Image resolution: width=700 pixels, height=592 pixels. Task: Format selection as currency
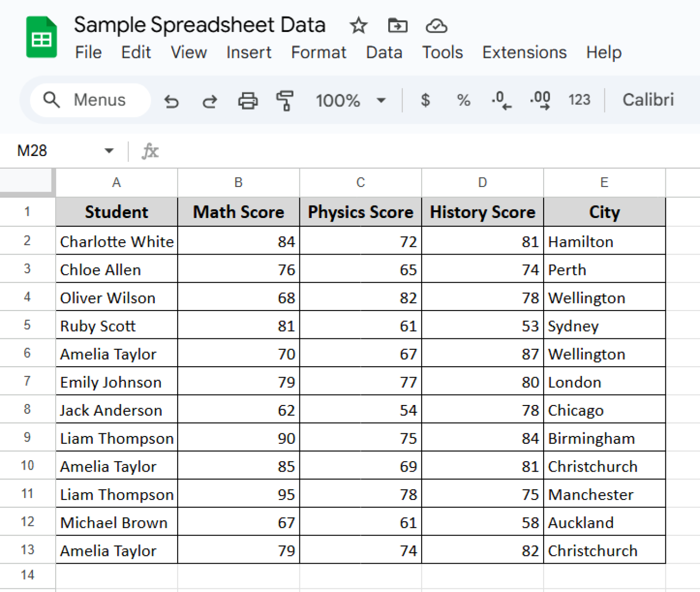point(426,100)
